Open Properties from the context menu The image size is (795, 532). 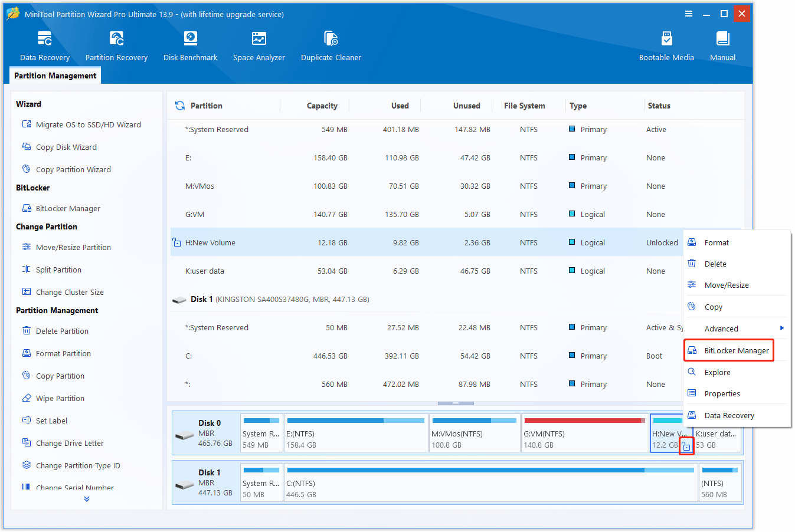(737, 393)
